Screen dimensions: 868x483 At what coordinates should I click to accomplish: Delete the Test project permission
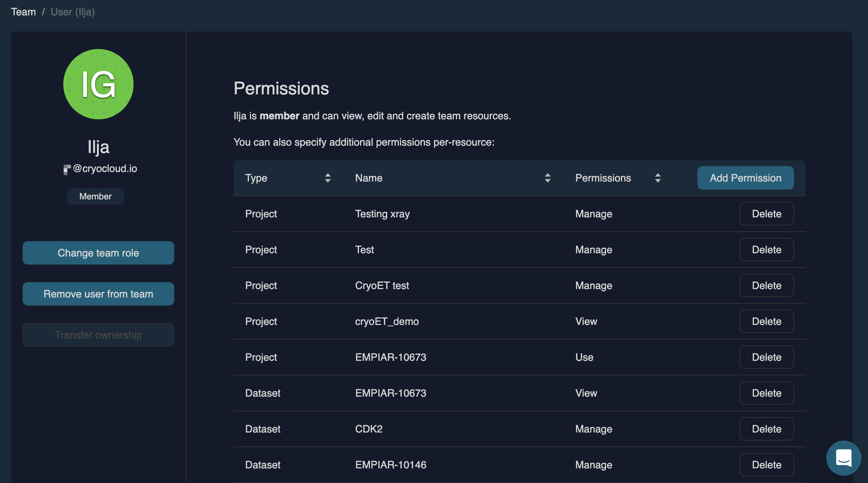(x=766, y=250)
